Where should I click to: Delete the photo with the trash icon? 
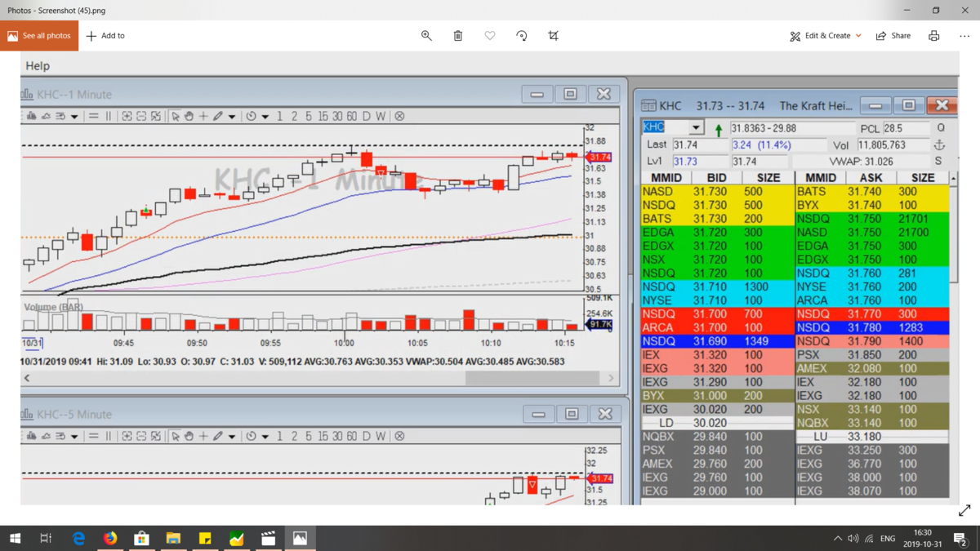(458, 36)
